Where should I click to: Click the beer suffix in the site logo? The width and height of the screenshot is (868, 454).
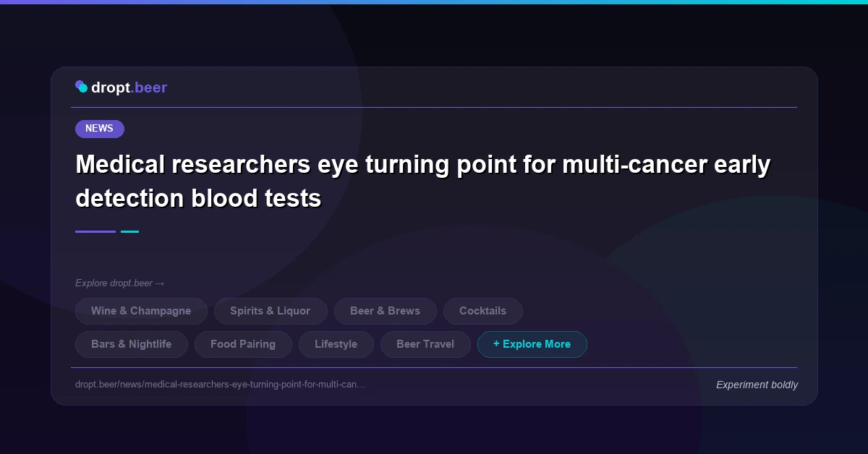click(x=150, y=87)
